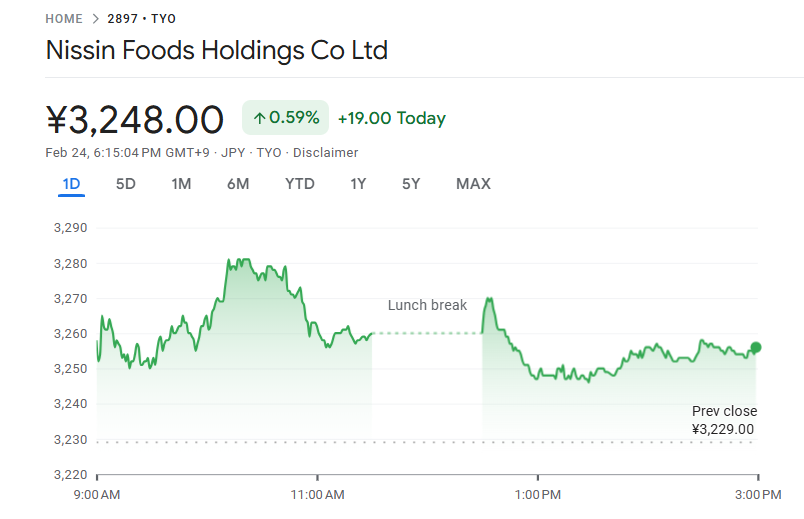The height and width of the screenshot is (519, 804).
Task: Click the breadcrumb chevron after HOME
Action: 95,18
